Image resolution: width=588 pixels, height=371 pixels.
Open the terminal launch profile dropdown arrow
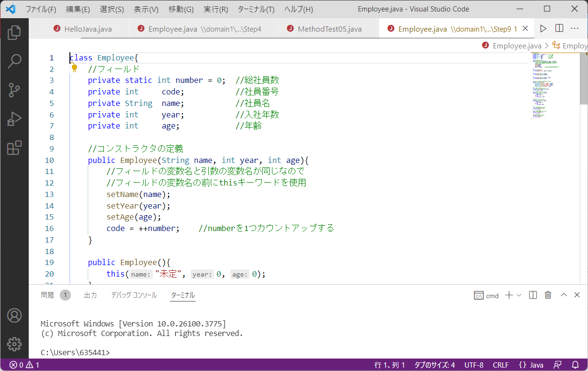pyautogui.click(x=519, y=295)
